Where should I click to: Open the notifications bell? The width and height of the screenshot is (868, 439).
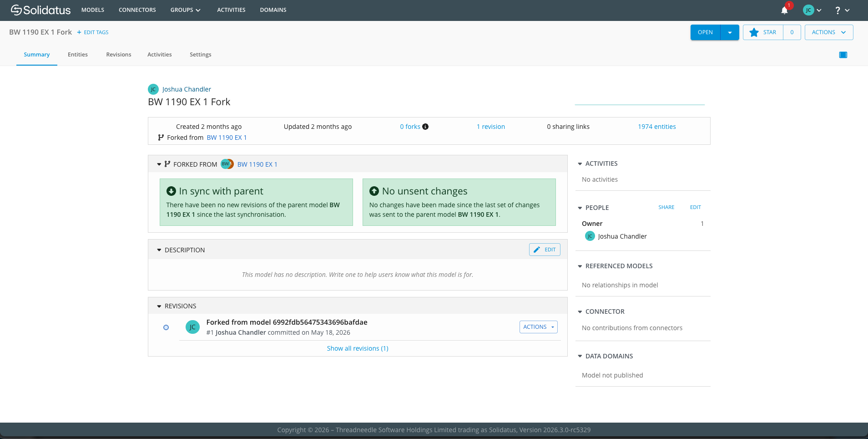pyautogui.click(x=784, y=10)
